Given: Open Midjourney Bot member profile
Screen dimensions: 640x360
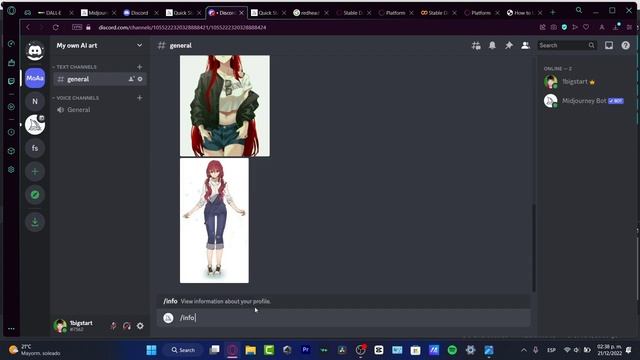Looking at the screenshot, I should [584, 100].
